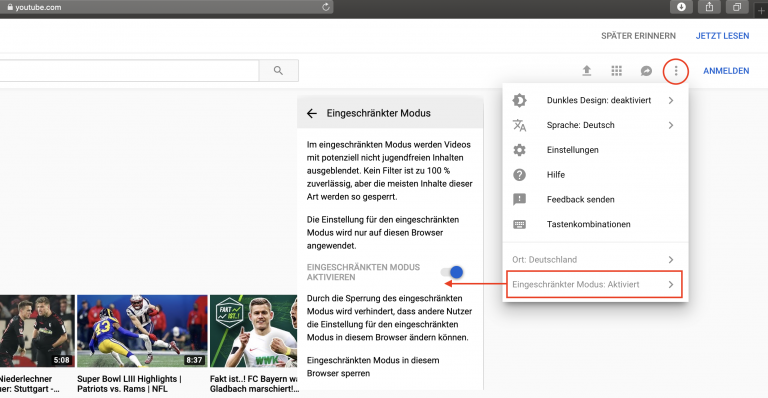Expand Ort: Deutschland chevron
Image resolution: width=768 pixels, height=398 pixels.
coord(671,259)
